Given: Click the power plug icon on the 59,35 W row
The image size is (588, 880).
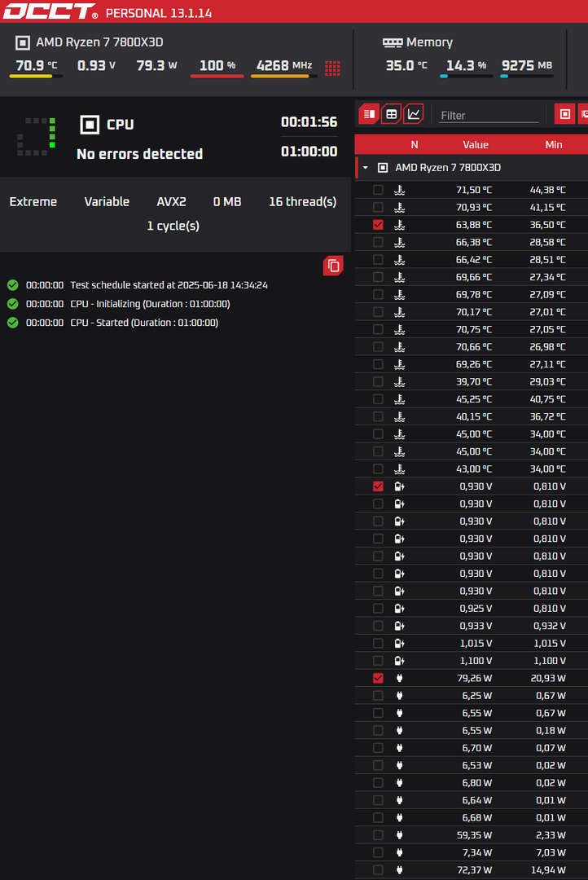Looking at the screenshot, I should coord(400,835).
